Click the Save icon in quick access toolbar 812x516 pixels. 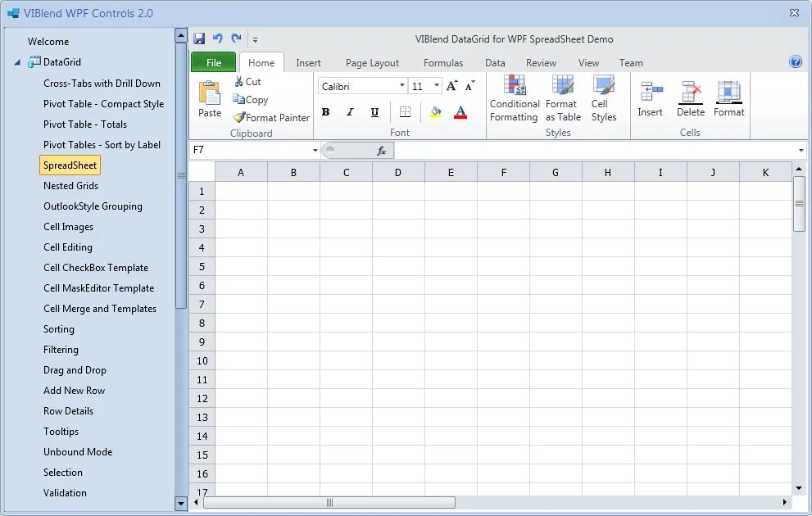point(199,38)
